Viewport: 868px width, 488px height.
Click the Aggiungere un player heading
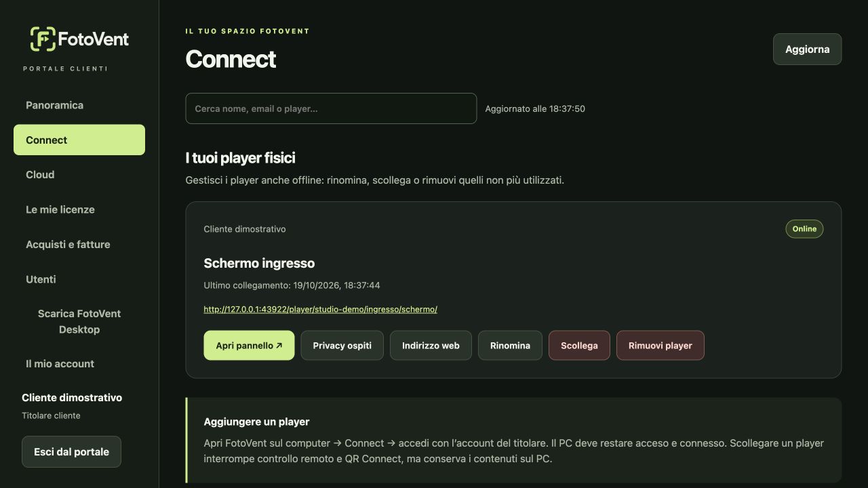[256, 422]
